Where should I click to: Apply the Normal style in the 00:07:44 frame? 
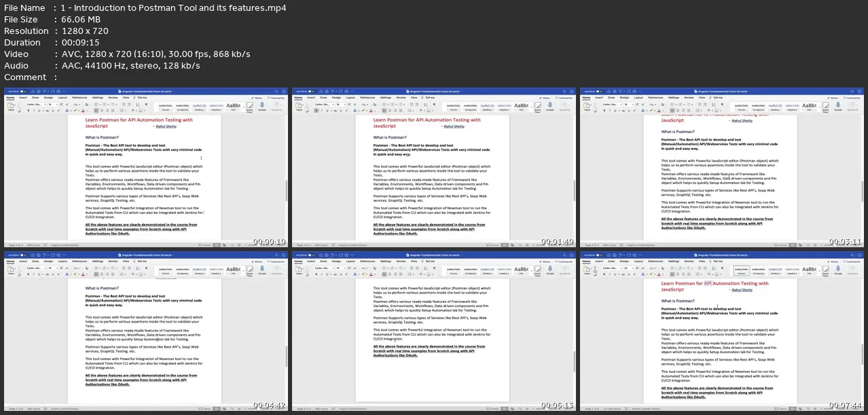741,271
